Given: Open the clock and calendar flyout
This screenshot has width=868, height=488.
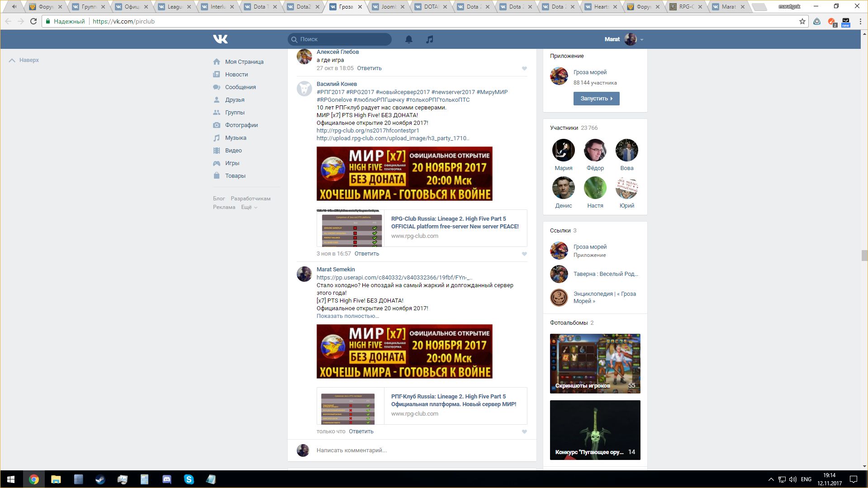Looking at the screenshot, I should pos(830,479).
